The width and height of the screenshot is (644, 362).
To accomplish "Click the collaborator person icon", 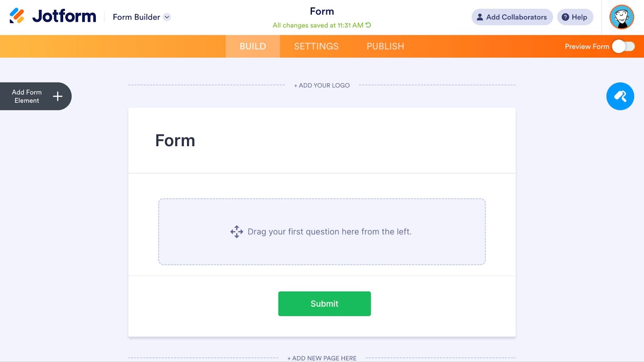I will click(x=480, y=17).
